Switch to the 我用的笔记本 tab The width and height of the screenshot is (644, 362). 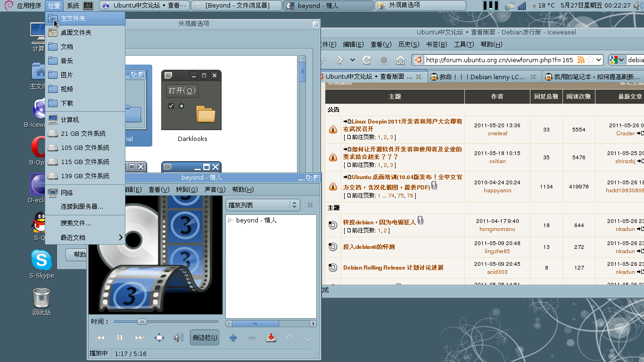(x=593, y=76)
